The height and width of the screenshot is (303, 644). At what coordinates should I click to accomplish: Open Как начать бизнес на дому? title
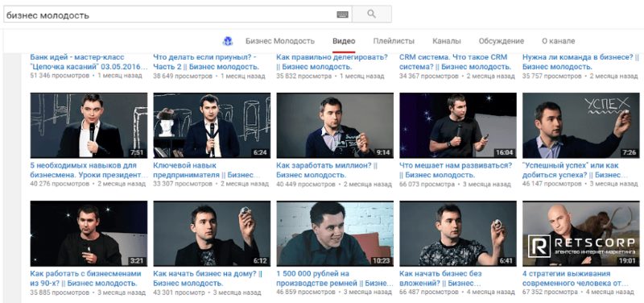208,278
